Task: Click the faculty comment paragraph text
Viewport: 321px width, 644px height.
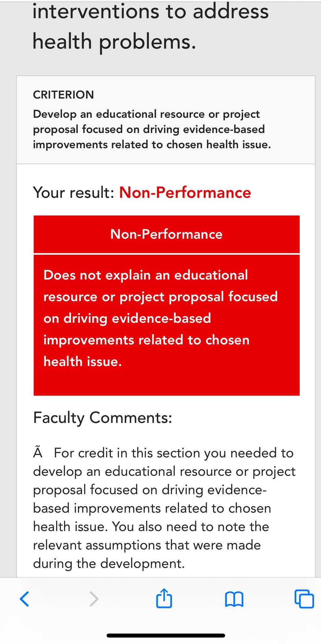Action: [164, 508]
